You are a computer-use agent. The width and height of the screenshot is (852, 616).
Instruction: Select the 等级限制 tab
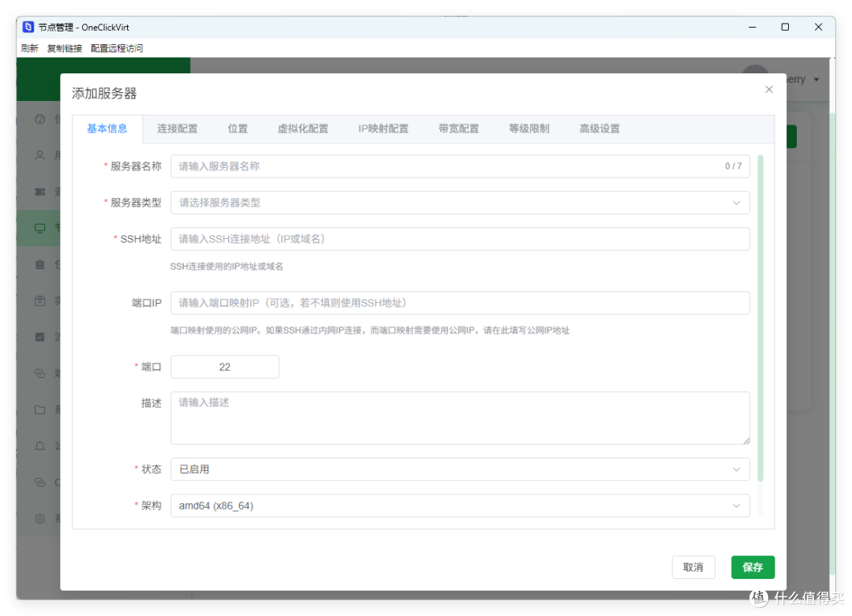[529, 129]
